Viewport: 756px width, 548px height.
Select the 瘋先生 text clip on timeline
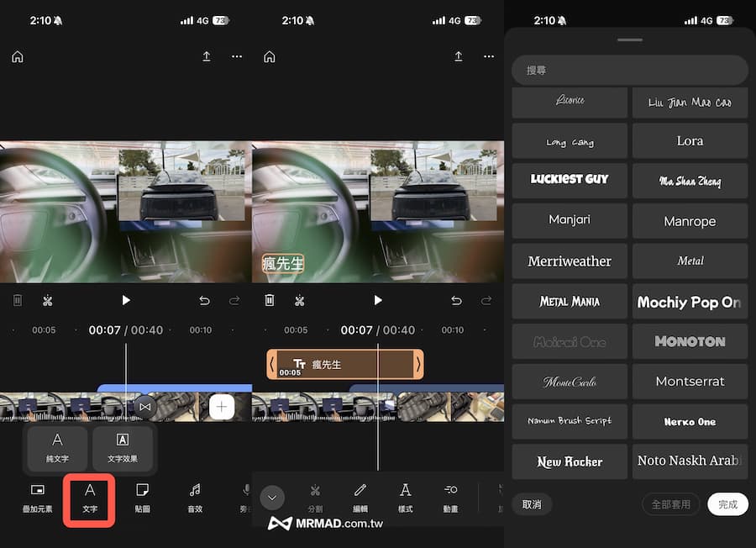point(344,364)
